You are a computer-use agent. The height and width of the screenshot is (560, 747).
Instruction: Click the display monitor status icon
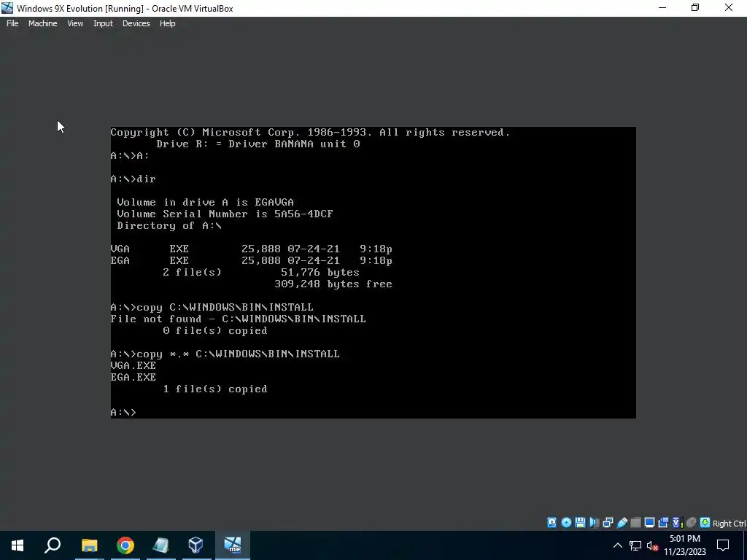pos(649,522)
